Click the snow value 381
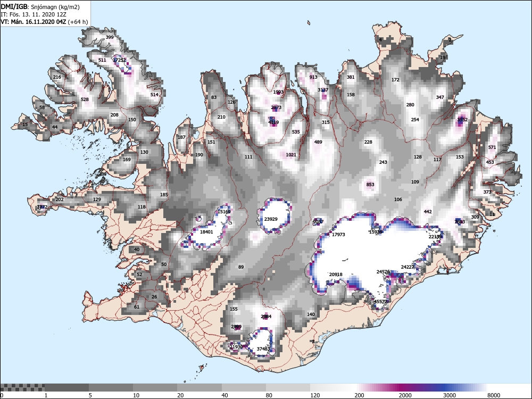 [x=351, y=77]
